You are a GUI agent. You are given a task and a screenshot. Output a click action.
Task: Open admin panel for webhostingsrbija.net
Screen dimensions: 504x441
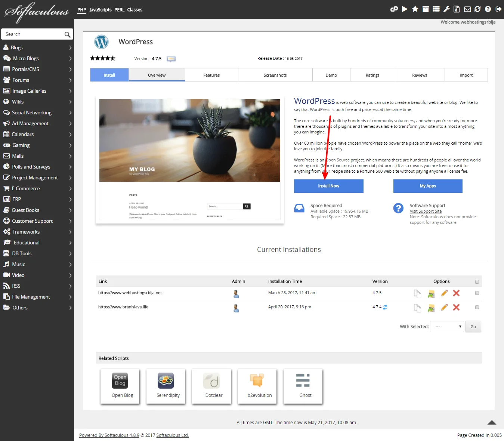[x=236, y=294]
